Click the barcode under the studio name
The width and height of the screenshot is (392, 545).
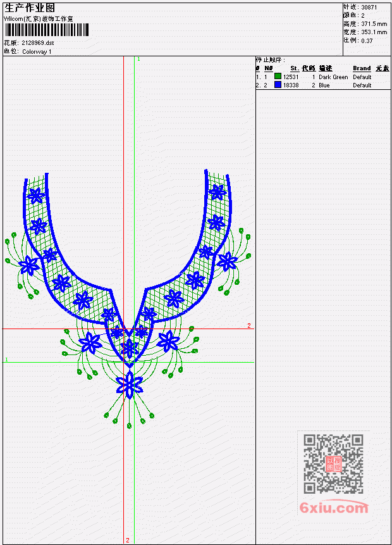click(x=47, y=30)
